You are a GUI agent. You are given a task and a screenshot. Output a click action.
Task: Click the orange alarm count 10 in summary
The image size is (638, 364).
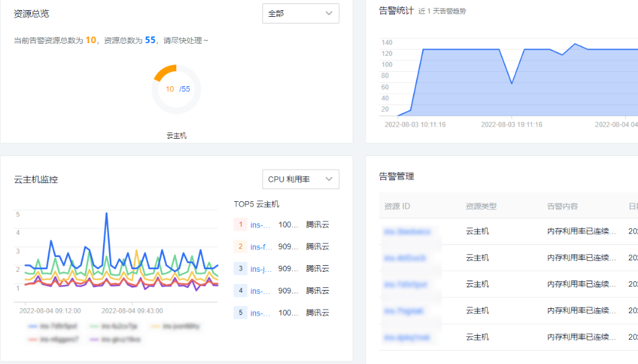click(91, 40)
